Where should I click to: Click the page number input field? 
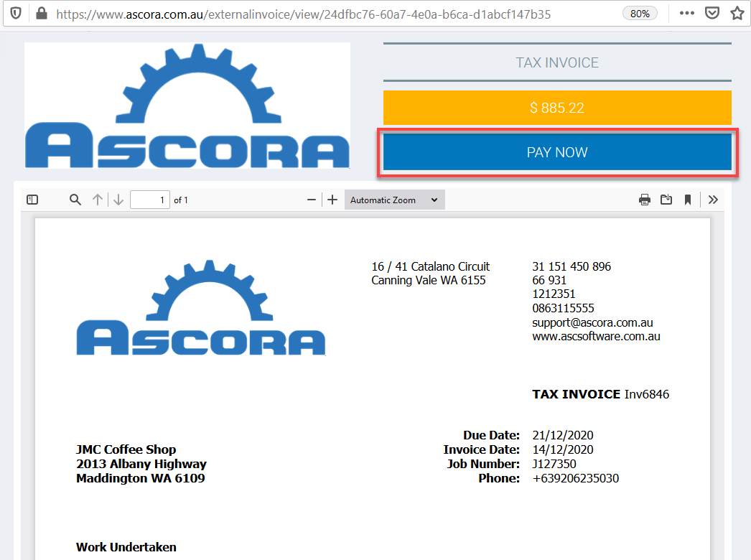(149, 200)
